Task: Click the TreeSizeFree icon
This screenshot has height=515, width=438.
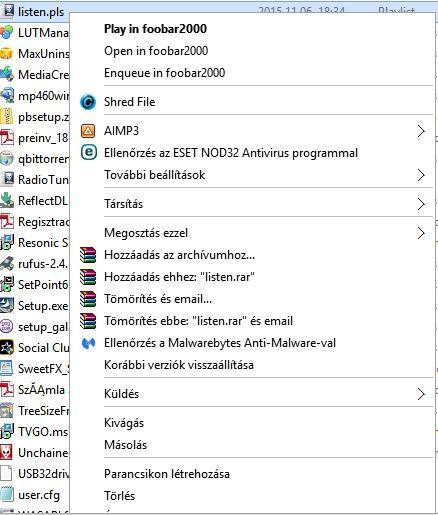Action: pyautogui.click(x=7, y=411)
